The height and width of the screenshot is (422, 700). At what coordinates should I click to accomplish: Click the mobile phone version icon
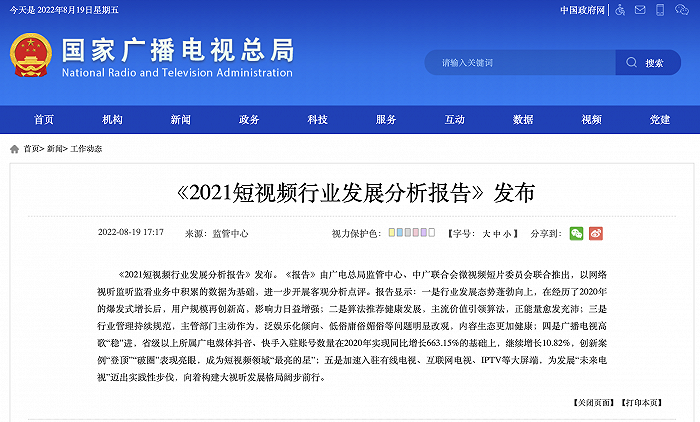(x=661, y=10)
